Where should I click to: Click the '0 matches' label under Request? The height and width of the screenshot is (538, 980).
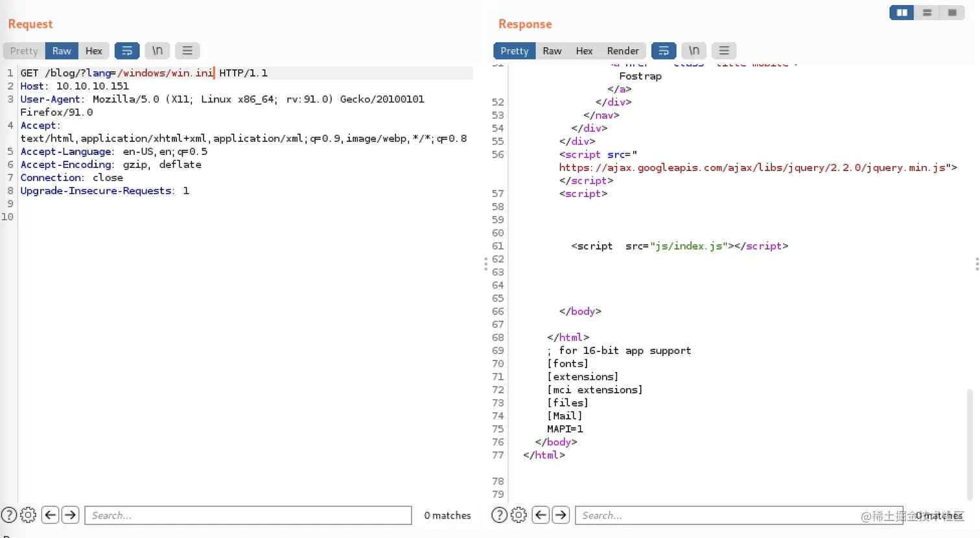point(447,515)
